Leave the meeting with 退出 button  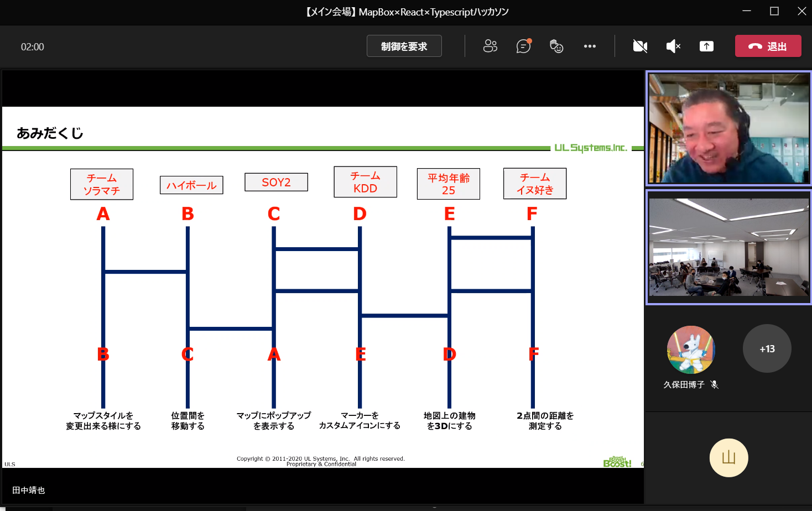click(x=768, y=46)
